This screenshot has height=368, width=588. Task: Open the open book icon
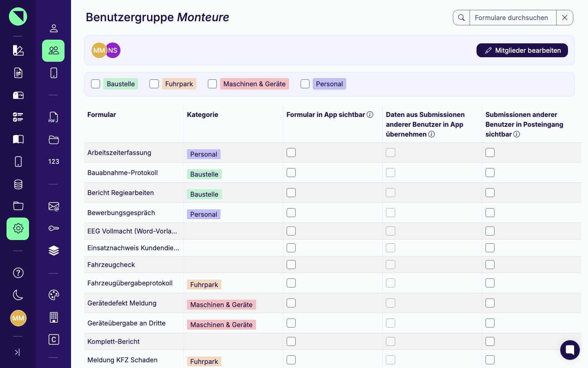click(x=18, y=139)
